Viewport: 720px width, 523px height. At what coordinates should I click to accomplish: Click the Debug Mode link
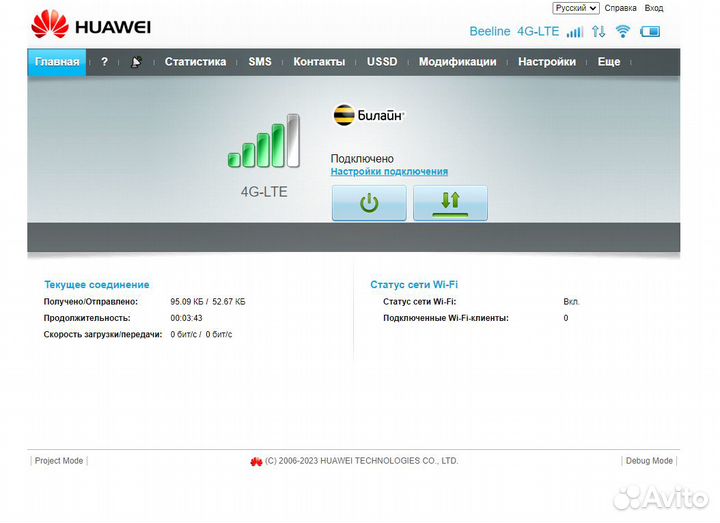point(649,461)
